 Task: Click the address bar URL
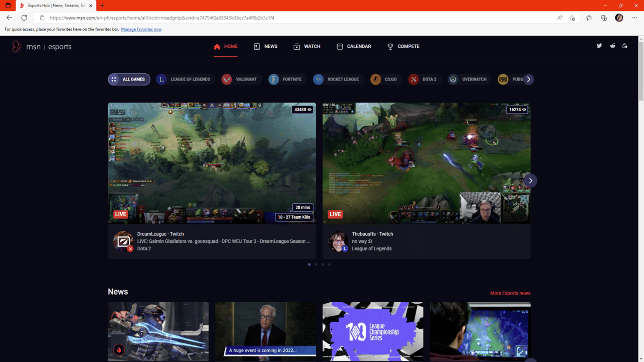(162, 18)
